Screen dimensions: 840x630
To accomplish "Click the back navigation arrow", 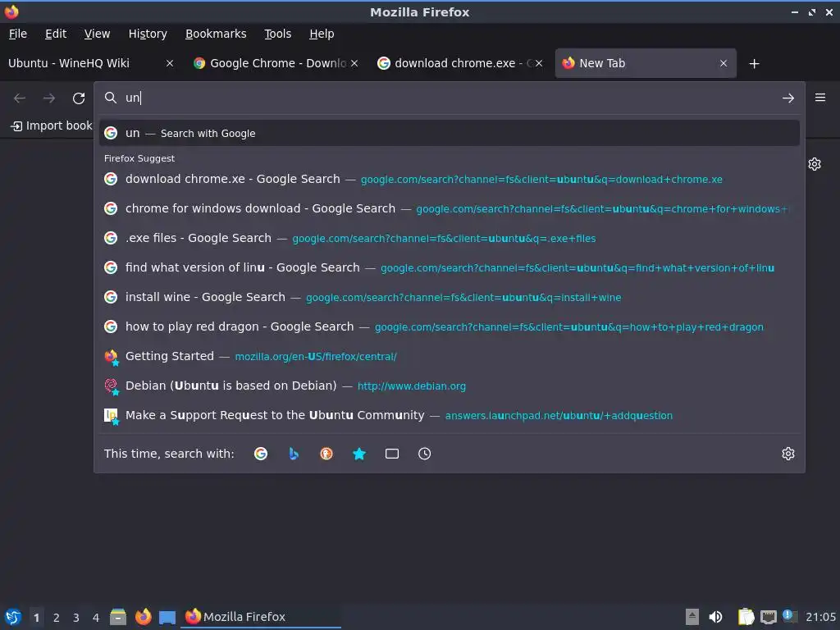I will pos(20,98).
